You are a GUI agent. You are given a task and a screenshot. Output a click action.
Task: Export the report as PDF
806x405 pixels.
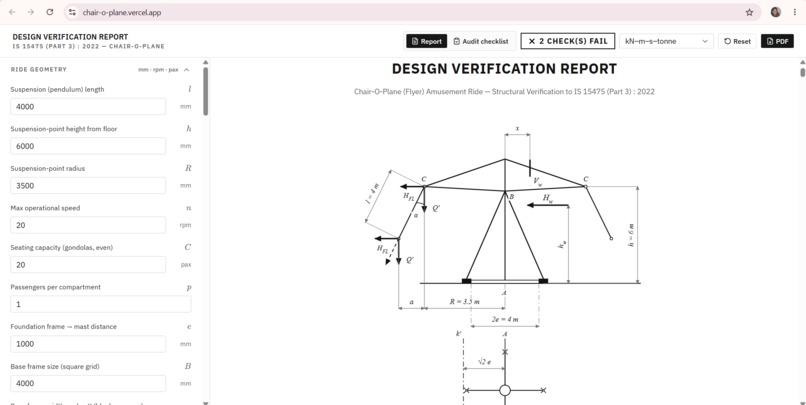tap(777, 41)
